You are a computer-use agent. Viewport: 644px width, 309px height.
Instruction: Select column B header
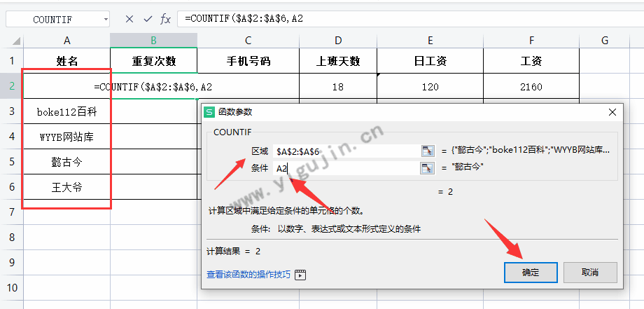tap(153, 40)
